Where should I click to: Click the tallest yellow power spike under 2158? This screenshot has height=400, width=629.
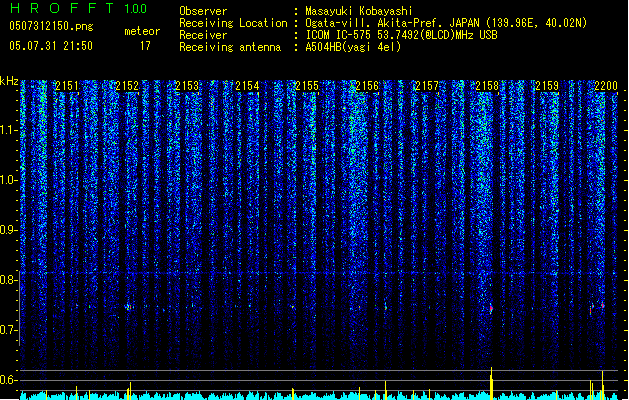coord(491,383)
